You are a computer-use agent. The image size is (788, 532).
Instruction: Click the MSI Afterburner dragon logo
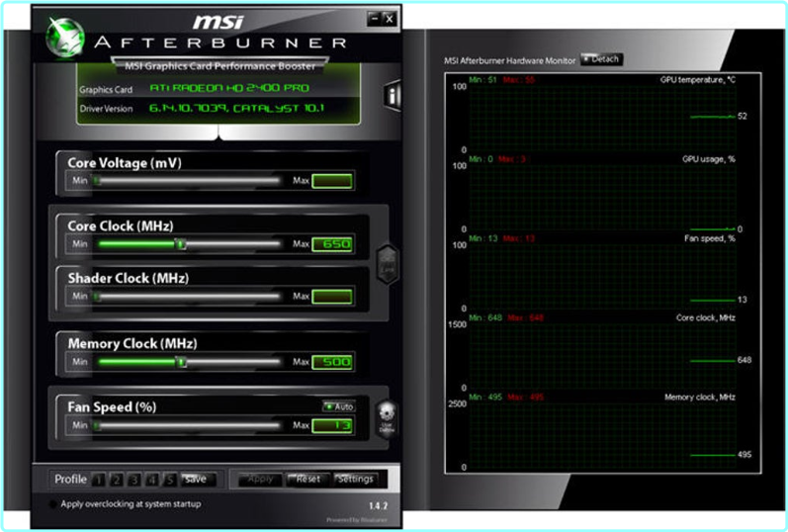[x=65, y=38]
